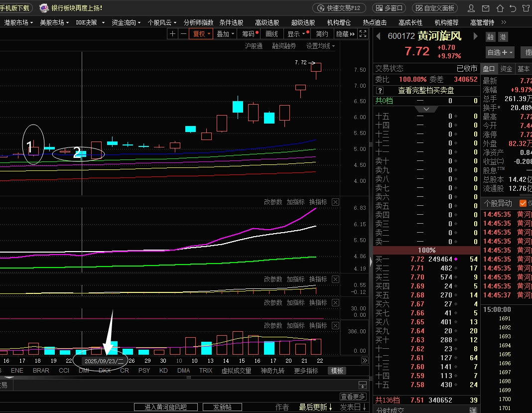Click the question mark help icon
532x413 pixels.
(x=380, y=91)
